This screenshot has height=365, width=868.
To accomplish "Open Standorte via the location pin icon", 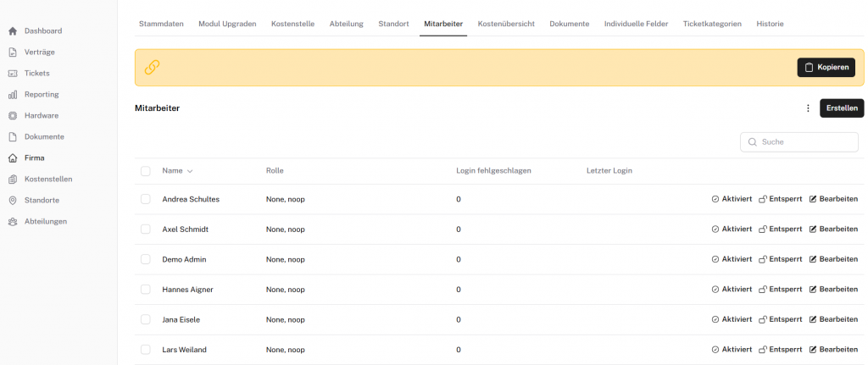I will (13, 201).
